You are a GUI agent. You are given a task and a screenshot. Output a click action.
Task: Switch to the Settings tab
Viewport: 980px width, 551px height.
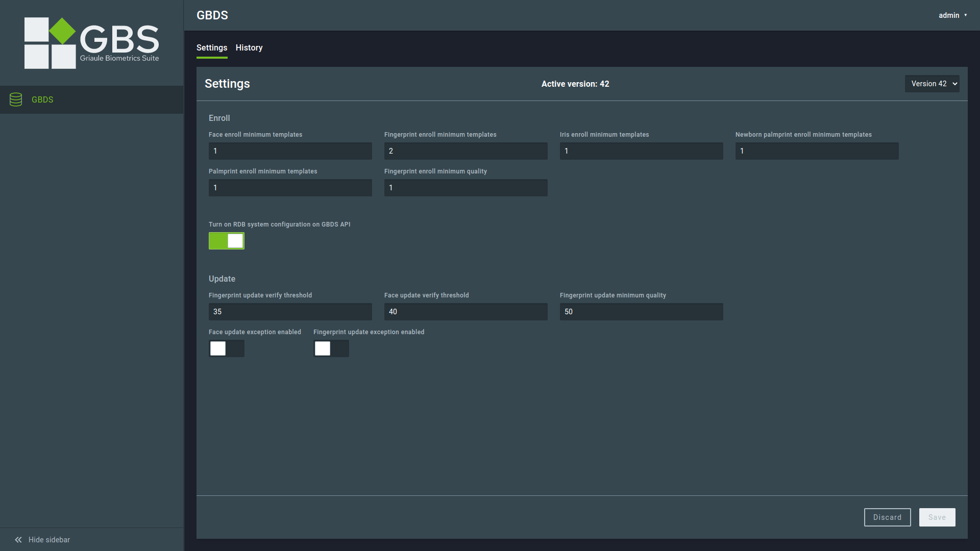[212, 47]
